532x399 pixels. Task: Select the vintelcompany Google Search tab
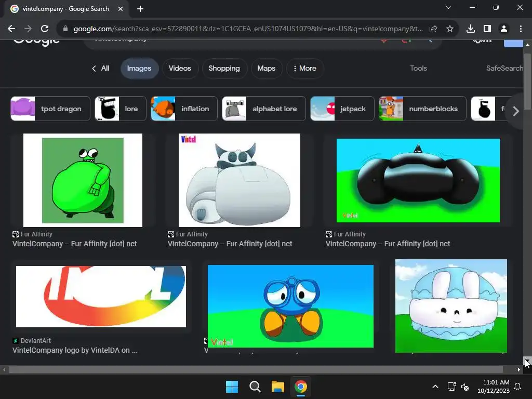66,9
